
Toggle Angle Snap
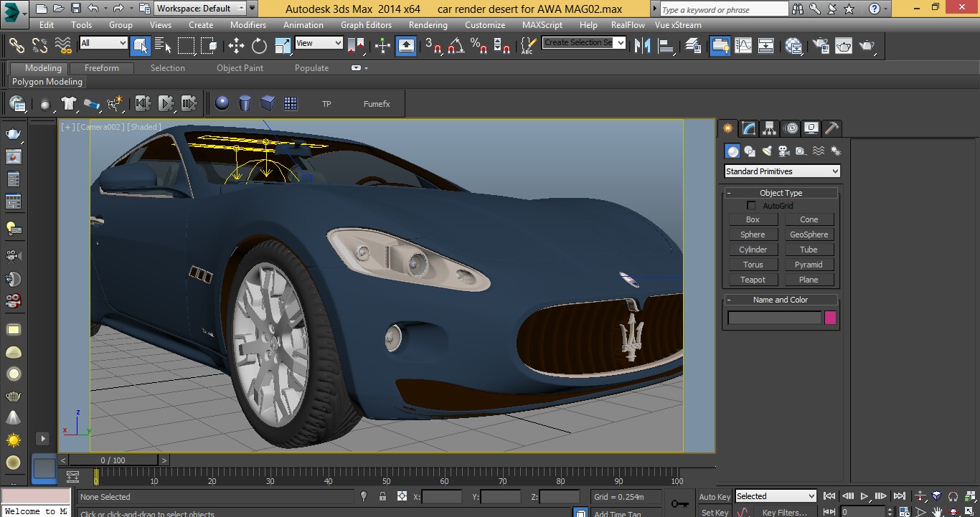[x=456, y=45]
